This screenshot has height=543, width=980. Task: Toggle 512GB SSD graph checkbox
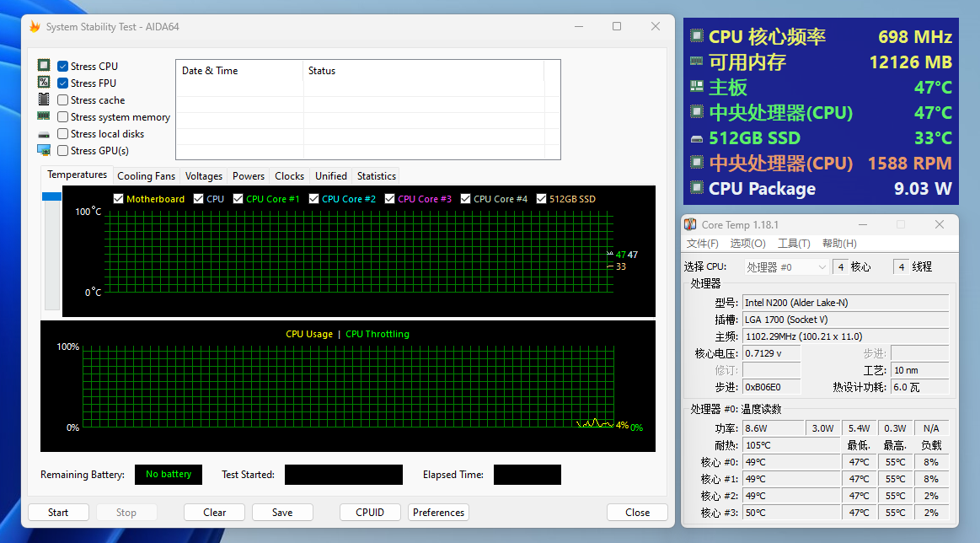tap(541, 198)
